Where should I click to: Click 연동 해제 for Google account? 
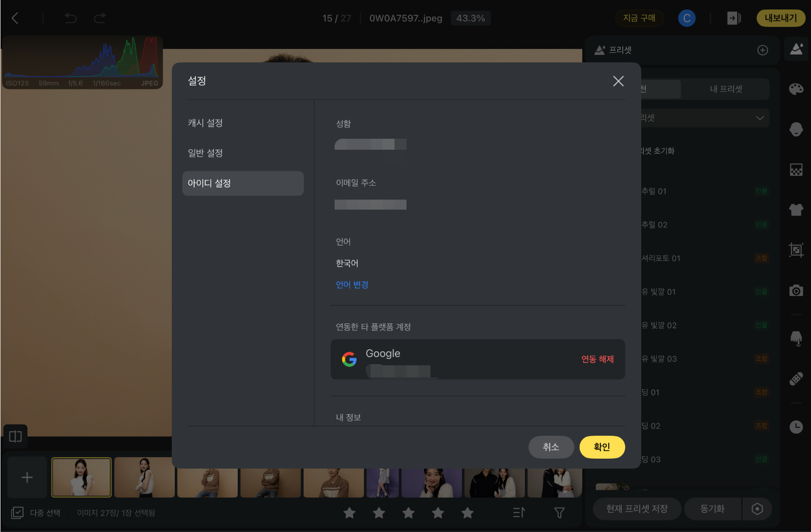click(x=597, y=359)
